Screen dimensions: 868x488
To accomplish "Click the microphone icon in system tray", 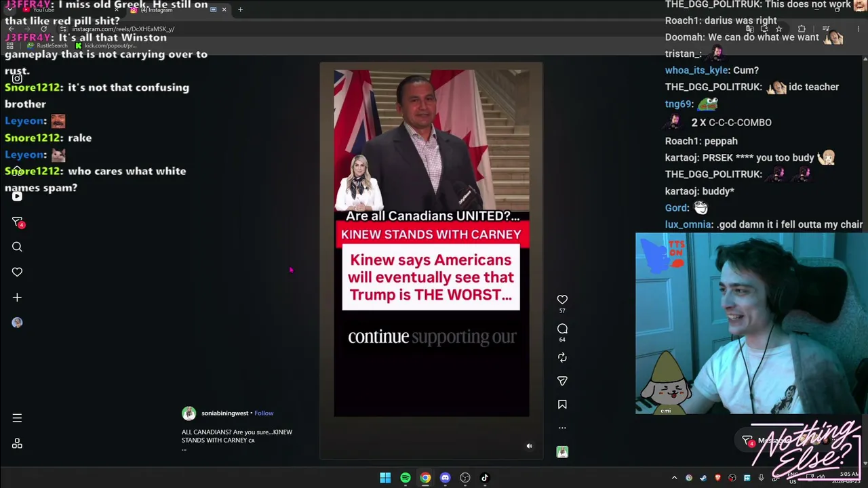I will click(761, 478).
